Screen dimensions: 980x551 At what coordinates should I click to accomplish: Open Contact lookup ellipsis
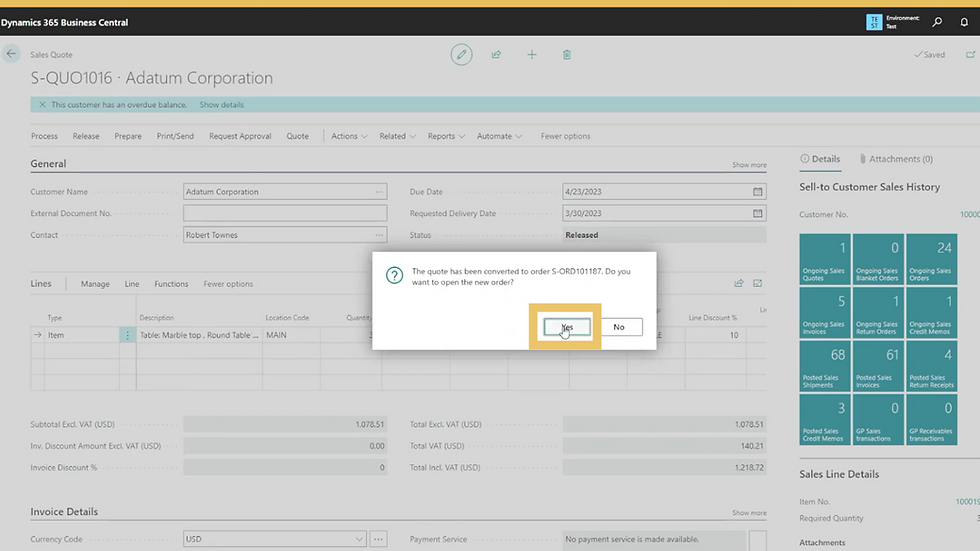tap(379, 235)
